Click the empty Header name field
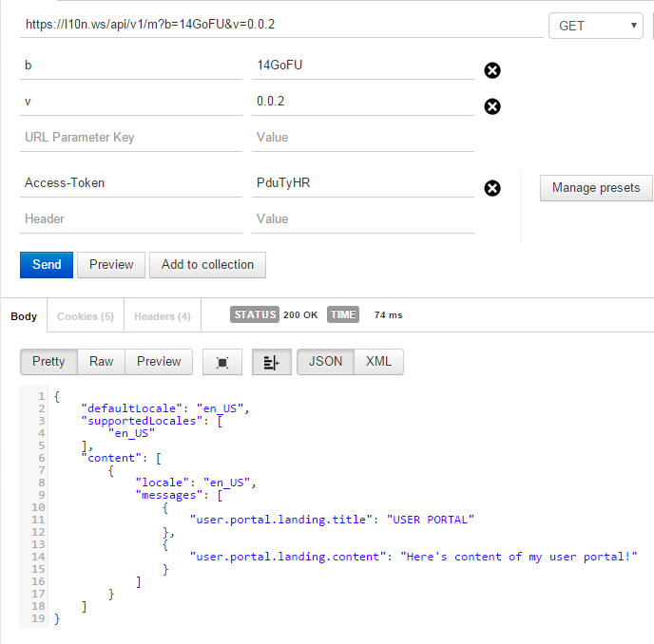This screenshot has width=654, height=644. [131, 220]
